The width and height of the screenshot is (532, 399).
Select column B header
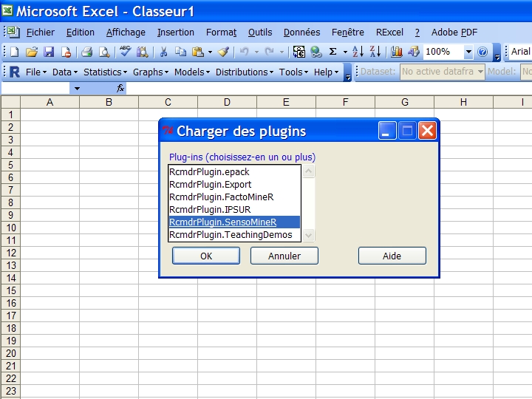[109, 102]
